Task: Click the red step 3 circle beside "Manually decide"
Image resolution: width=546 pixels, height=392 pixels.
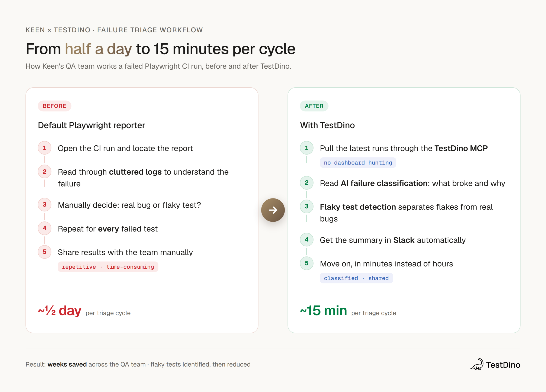Action: [x=45, y=205]
